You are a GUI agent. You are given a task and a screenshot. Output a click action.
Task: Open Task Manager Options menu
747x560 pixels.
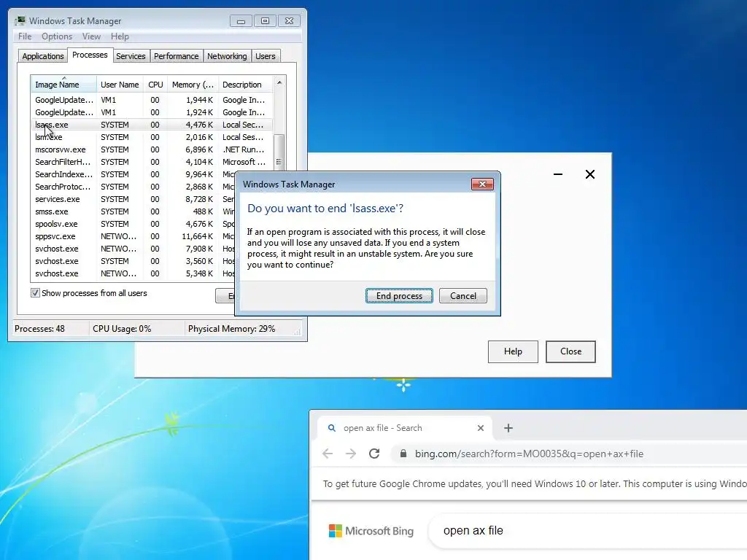pyautogui.click(x=57, y=36)
